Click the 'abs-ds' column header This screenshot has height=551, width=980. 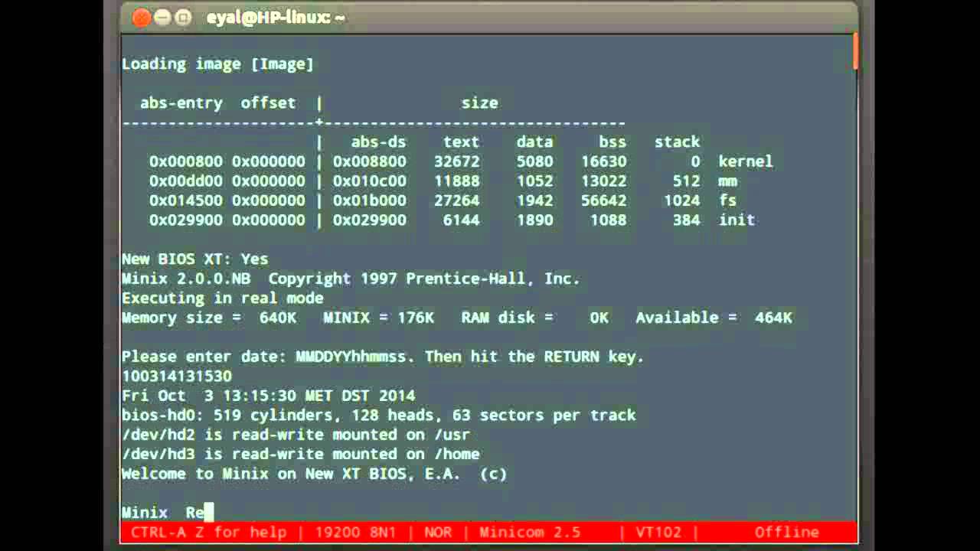[378, 142]
